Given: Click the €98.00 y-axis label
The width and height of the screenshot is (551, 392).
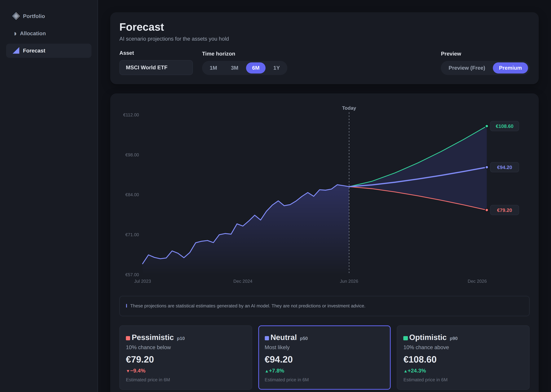Looking at the screenshot, I should click(x=132, y=155).
